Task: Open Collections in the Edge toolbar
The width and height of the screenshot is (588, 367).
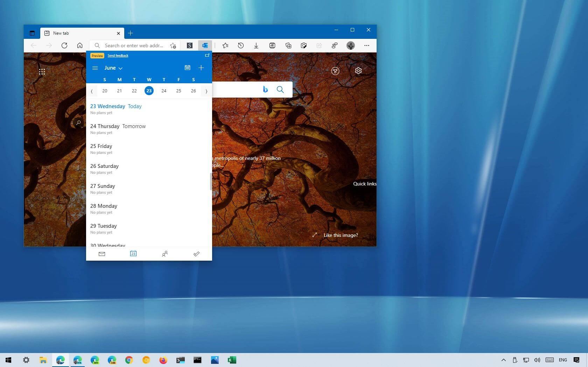Action: [x=288, y=45]
